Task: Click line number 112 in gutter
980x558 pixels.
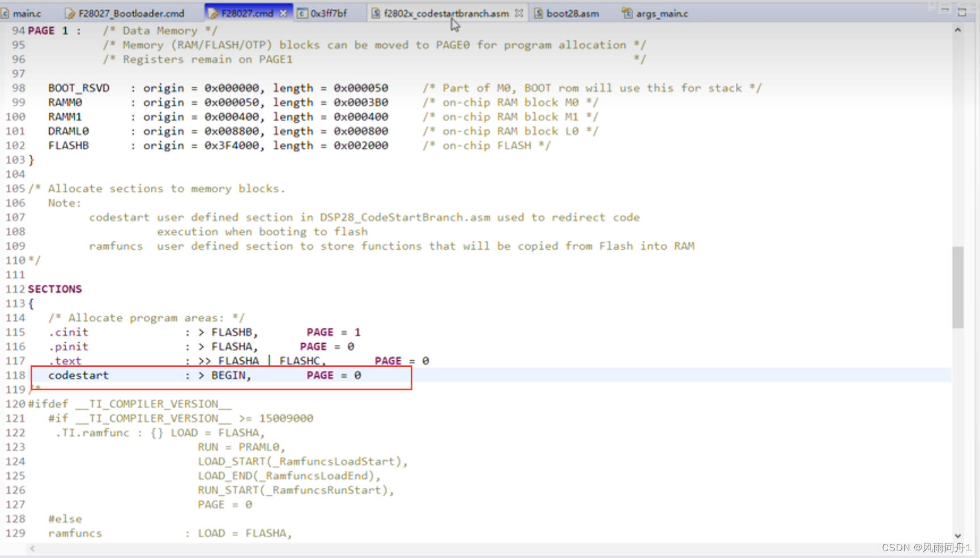Action: pyautogui.click(x=15, y=289)
